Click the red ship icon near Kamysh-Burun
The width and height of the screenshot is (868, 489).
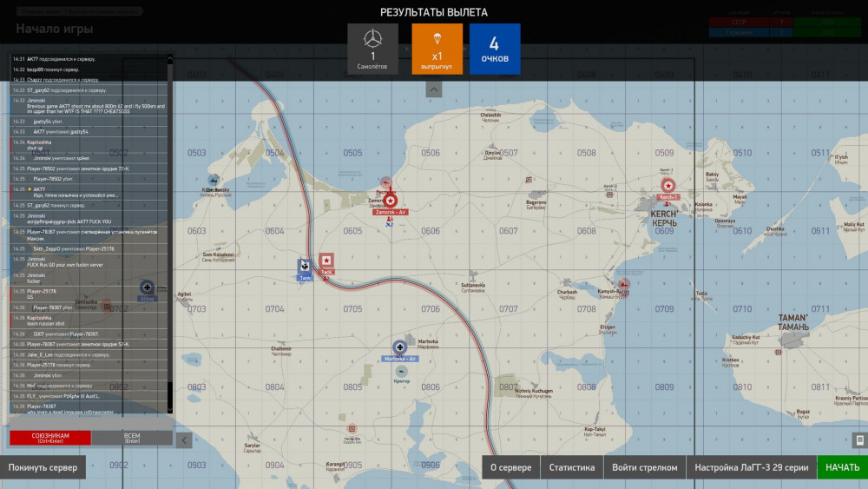coord(624,283)
